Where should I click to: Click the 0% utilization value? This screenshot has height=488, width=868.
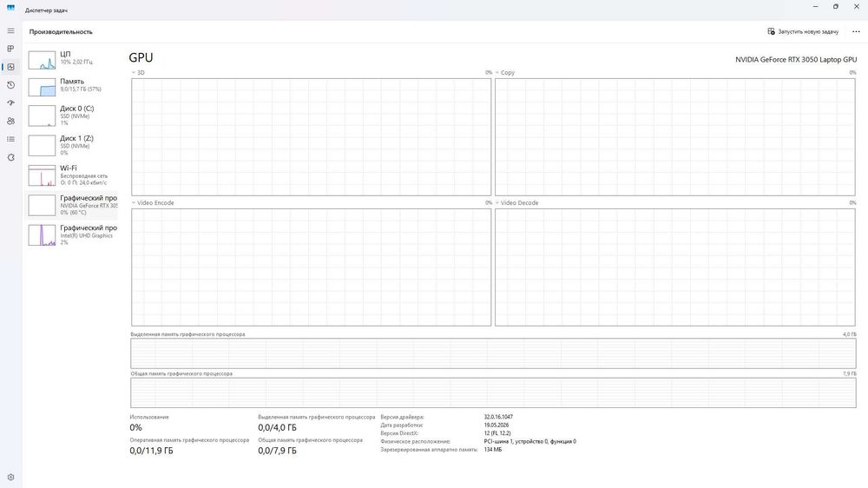point(135,427)
